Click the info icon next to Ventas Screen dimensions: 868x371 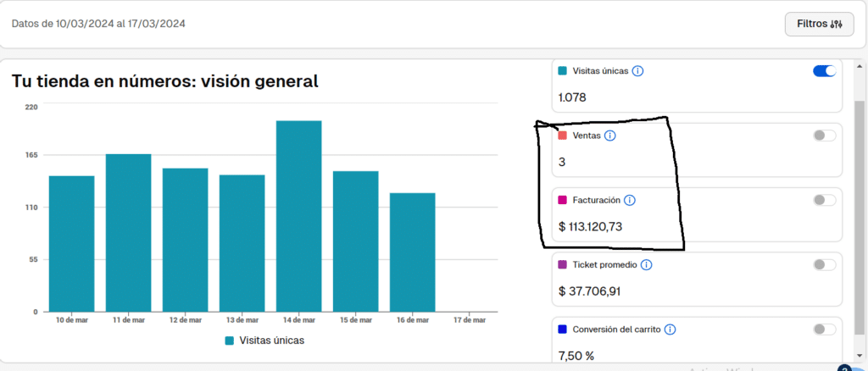point(610,136)
